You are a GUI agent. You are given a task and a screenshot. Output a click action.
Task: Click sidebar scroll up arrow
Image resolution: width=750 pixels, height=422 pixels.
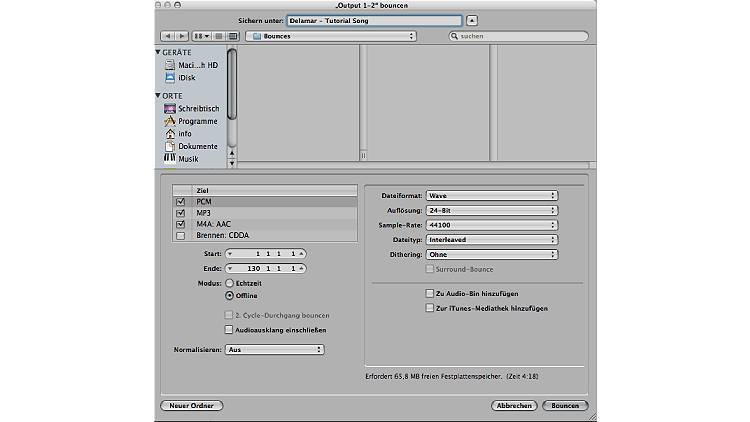[x=232, y=153]
